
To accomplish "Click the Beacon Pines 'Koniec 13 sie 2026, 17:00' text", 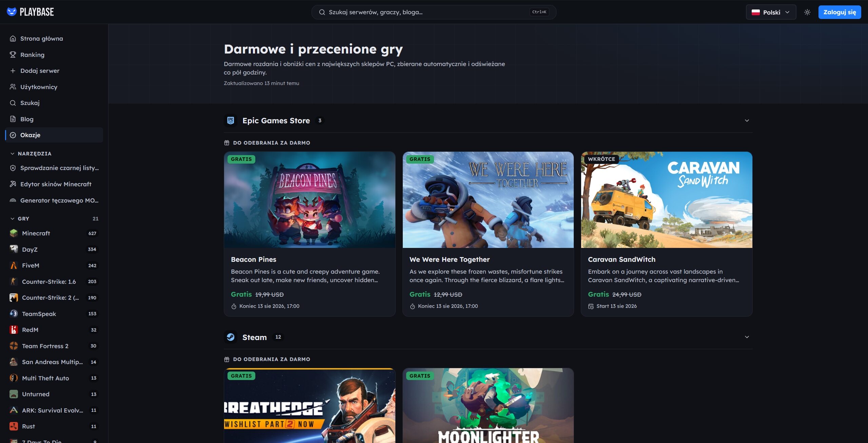I will click(269, 306).
